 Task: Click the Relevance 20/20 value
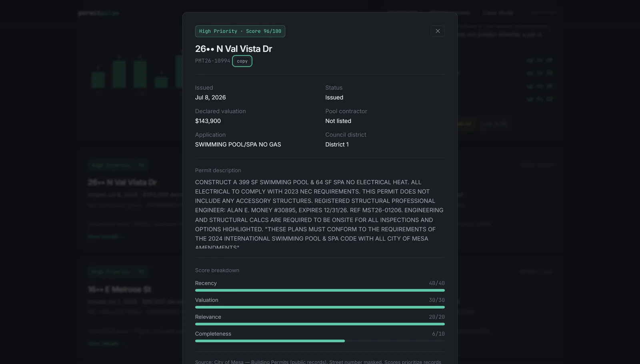click(x=437, y=317)
